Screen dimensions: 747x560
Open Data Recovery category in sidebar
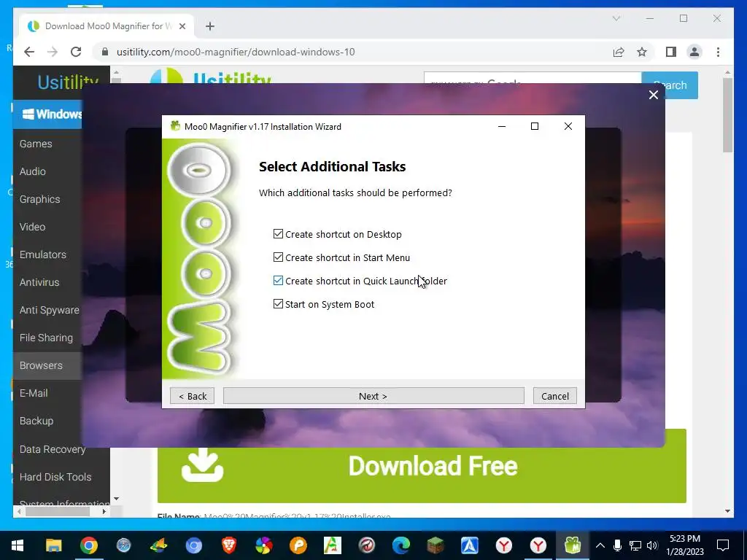53,449
